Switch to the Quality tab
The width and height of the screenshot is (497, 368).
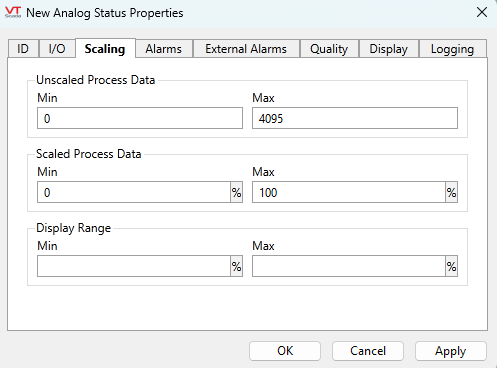pos(329,49)
